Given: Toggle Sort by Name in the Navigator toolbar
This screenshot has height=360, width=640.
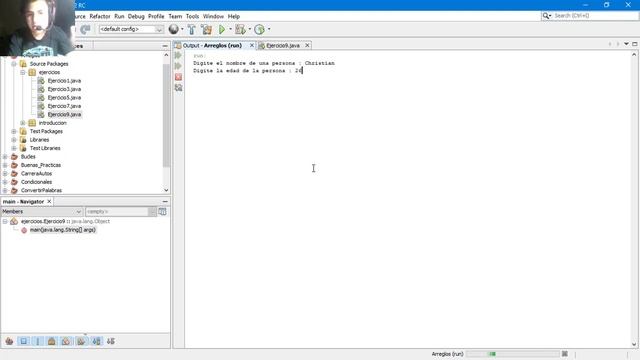Looking at the screenshot, I should pyautogui.click(x=96, y=341).
